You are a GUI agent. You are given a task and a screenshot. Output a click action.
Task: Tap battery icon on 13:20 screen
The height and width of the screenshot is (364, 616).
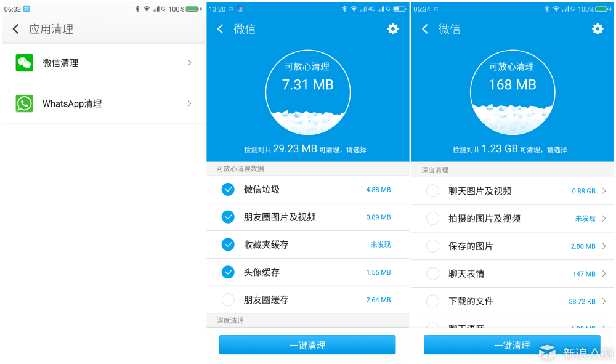(x=399, y=9)
